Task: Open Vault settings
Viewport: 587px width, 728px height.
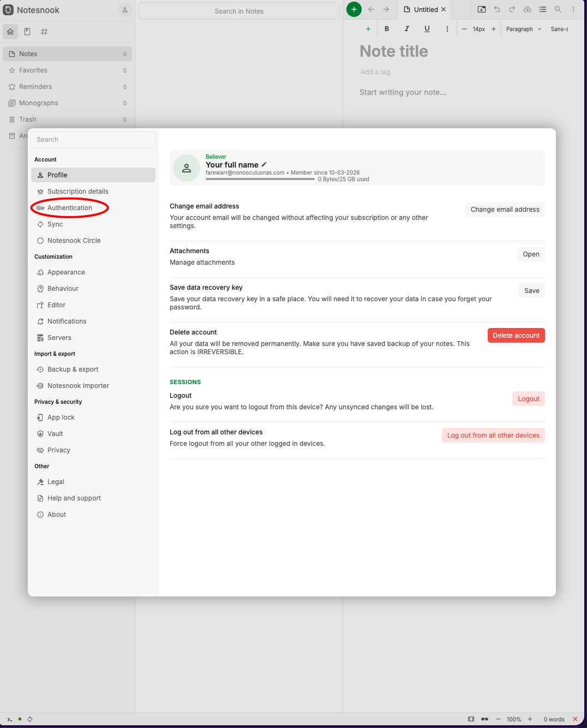Action: (x=93, y=434)
